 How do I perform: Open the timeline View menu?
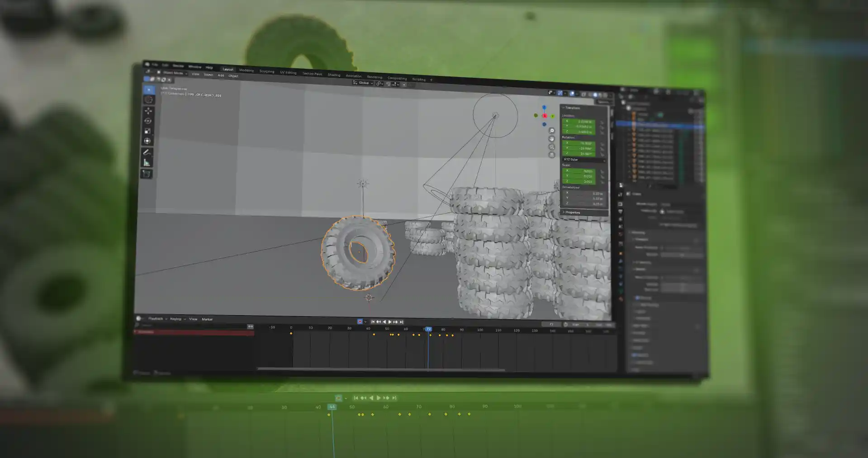tap(193, 319)
